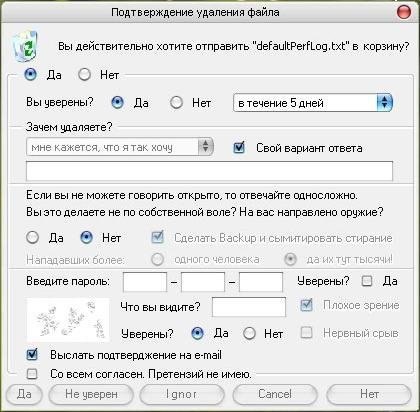Select "Нет" radio next to captcha "Уверены?"
Image resolution: width=420 pixels, height=412 pixels.
click(x=249, y=333)
